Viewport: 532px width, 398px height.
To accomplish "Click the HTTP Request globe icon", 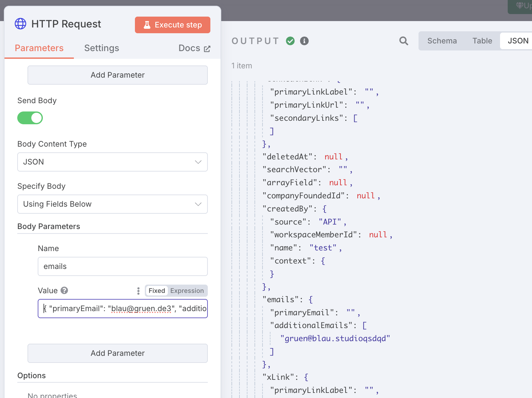I will coord(20,24).
